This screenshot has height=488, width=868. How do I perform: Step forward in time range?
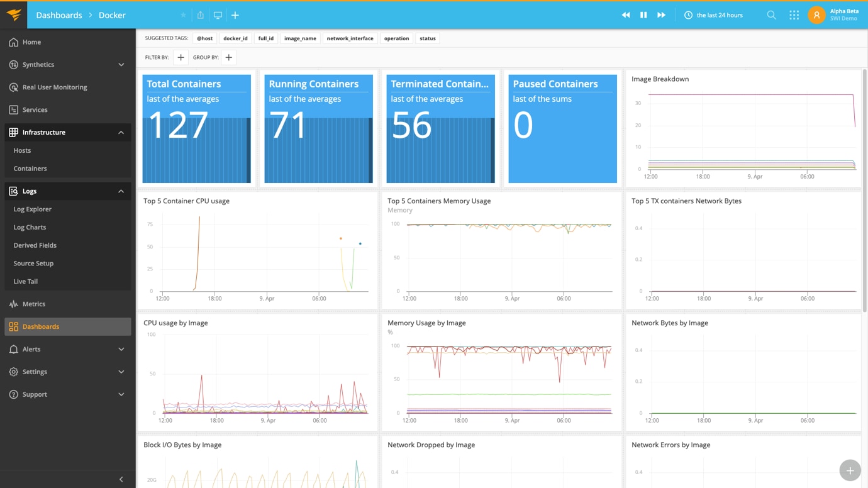(x=661, y=15)
